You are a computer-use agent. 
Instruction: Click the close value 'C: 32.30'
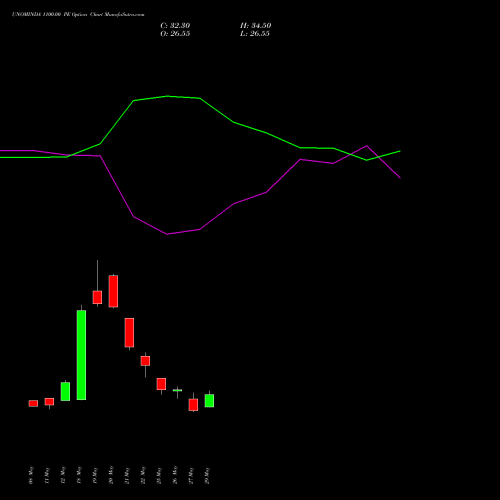(175, 26)
